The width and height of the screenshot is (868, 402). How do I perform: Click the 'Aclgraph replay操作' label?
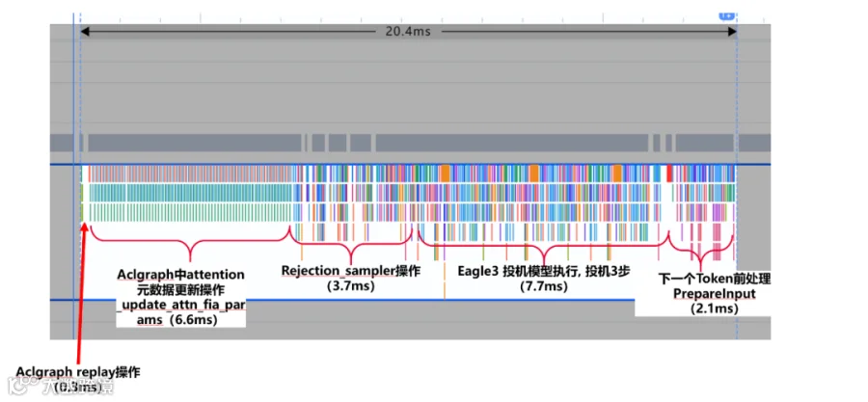(78, 371)
